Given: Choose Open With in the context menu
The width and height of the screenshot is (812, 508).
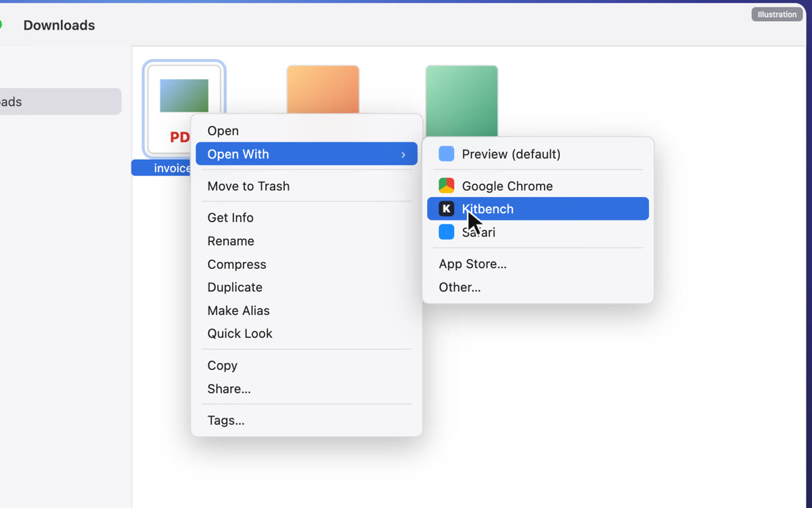Looking at the screenshot, I should coord(307,154).
